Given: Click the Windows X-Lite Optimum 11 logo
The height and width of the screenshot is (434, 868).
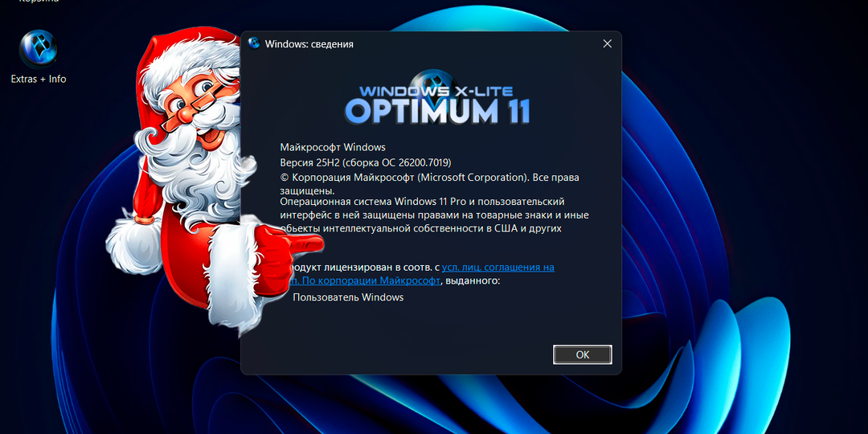Looking at the screenshot, I should pyautogui.click(x=436, y=98).
